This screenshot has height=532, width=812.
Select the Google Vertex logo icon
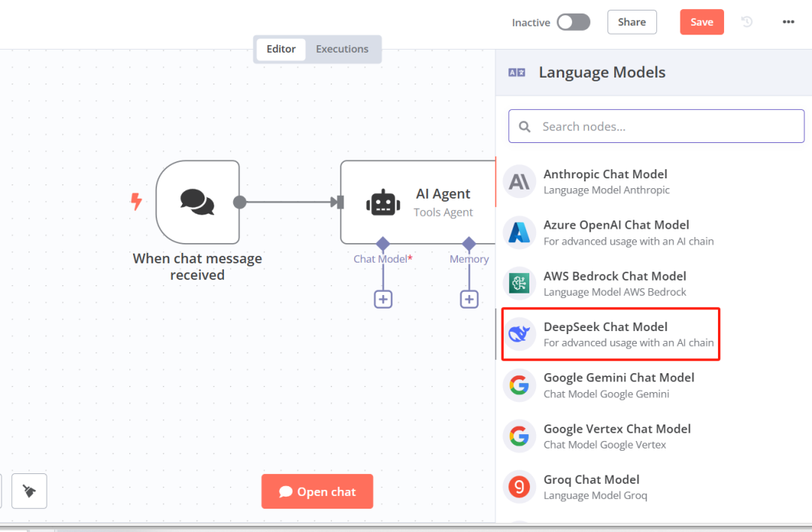pyautogui.click(x=519, y=436)
